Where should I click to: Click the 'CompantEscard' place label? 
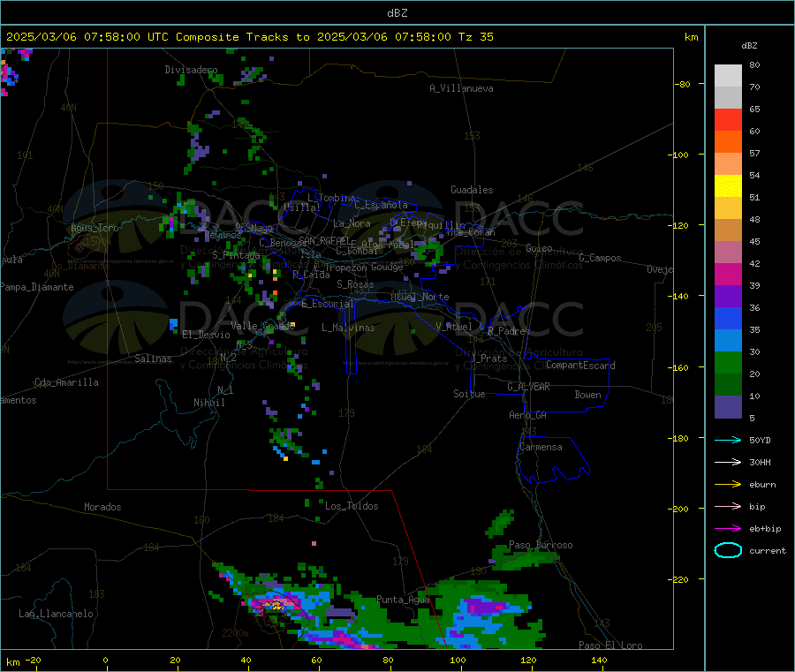pyautogui.click(x=580, y=365)
